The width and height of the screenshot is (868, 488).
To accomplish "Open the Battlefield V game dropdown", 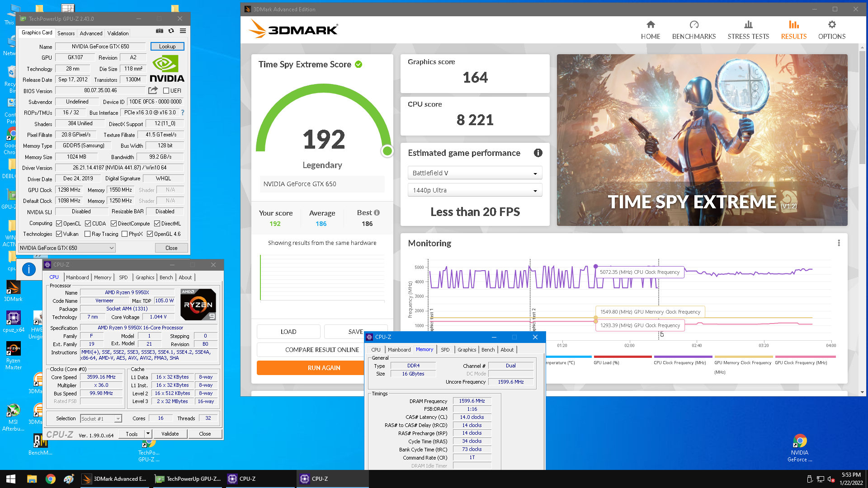I will (475, 173).
